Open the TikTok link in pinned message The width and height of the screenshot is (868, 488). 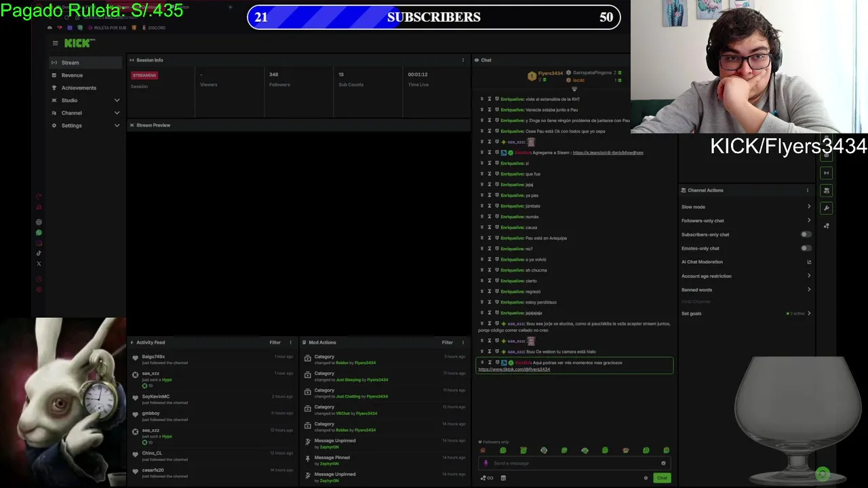tap(514, 369)
